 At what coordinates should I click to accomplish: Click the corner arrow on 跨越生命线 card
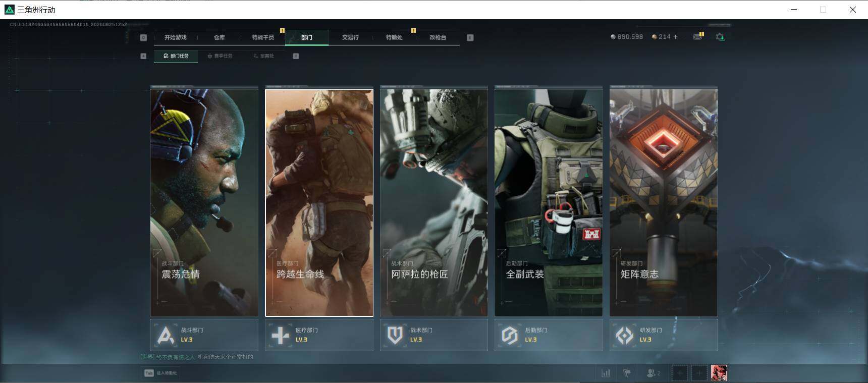coord(273,253)
